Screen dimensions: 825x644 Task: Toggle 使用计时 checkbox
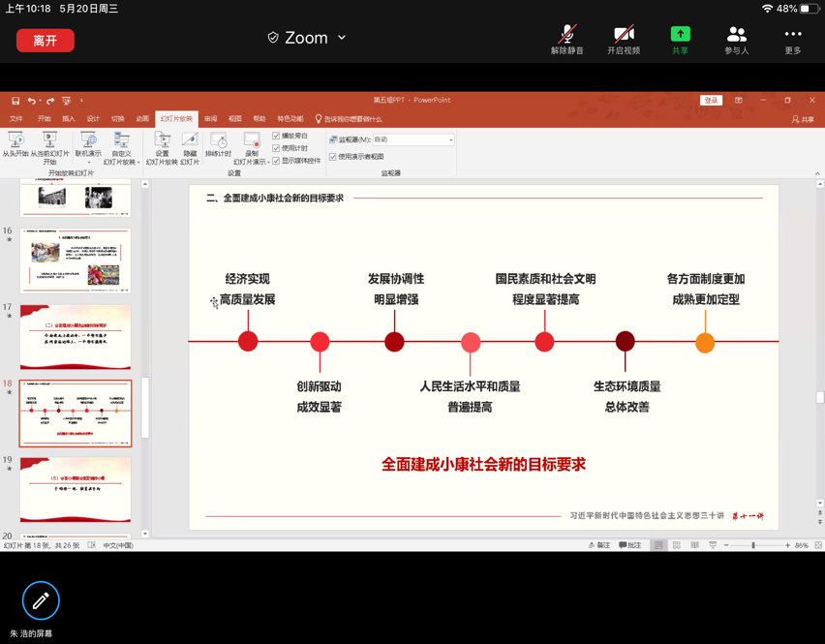[x=277, y=148]
